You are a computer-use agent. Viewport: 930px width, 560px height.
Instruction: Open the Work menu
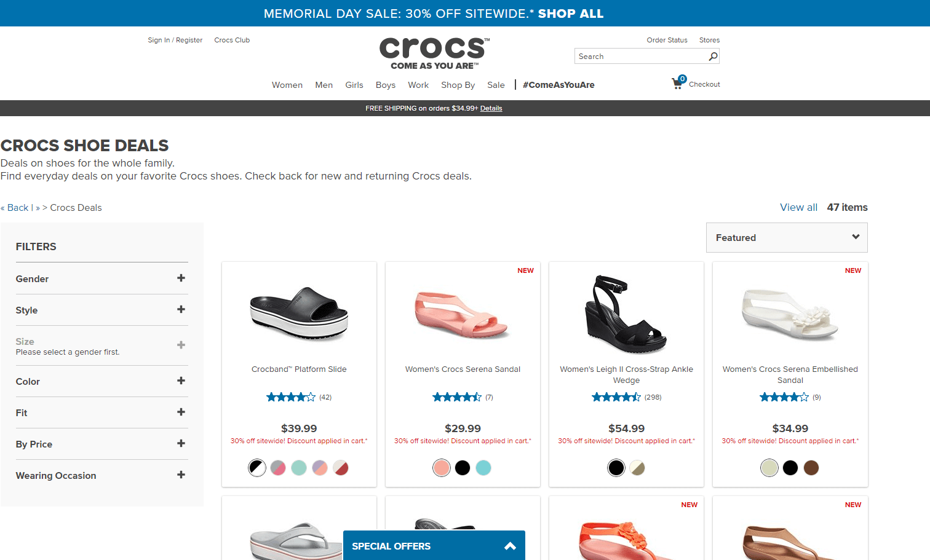418,85
